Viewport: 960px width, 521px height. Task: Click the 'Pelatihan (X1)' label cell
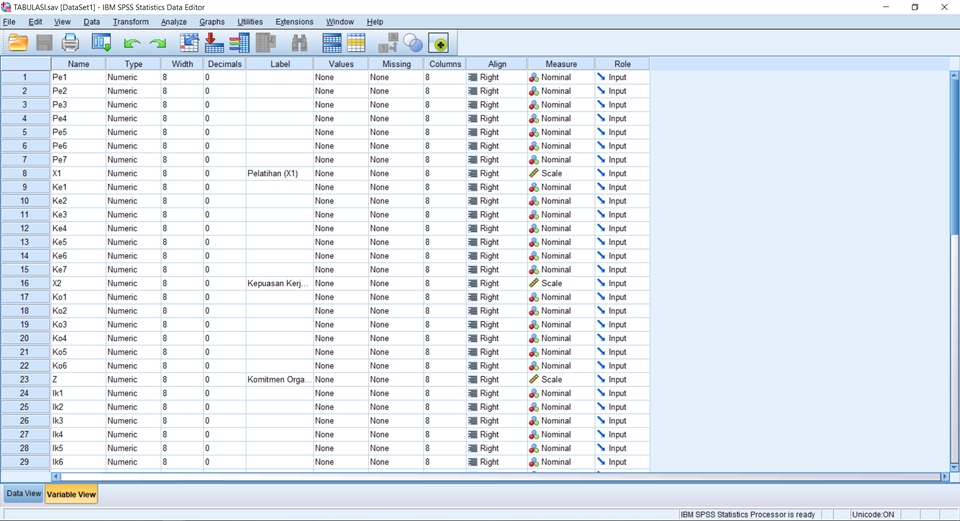[x=280, y=173]
